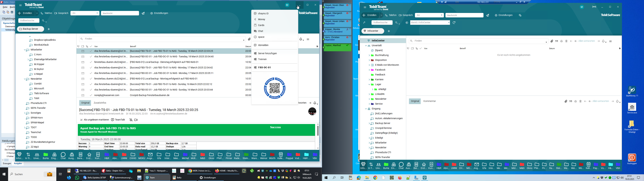Click the muted bell icon below email header
Viewport: 644px width, 181px height.
[x=131, y=120]
